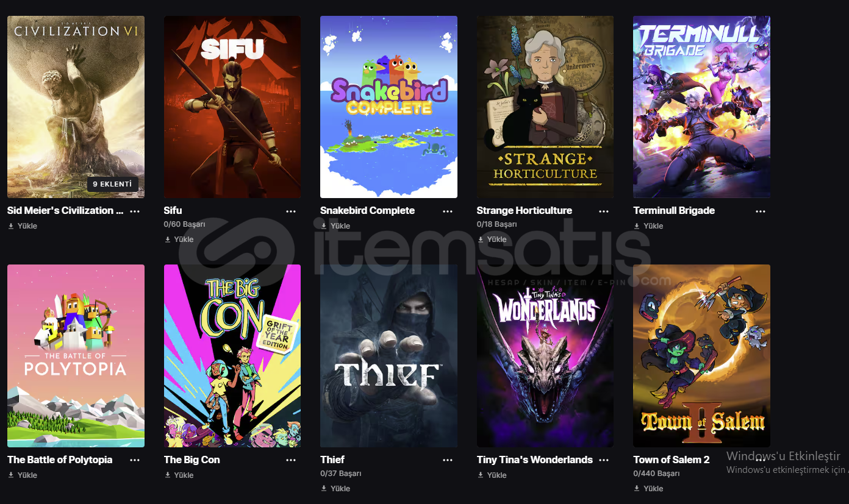Open the three-dot menu for Sid Meier's Civilization

[135, 211]
